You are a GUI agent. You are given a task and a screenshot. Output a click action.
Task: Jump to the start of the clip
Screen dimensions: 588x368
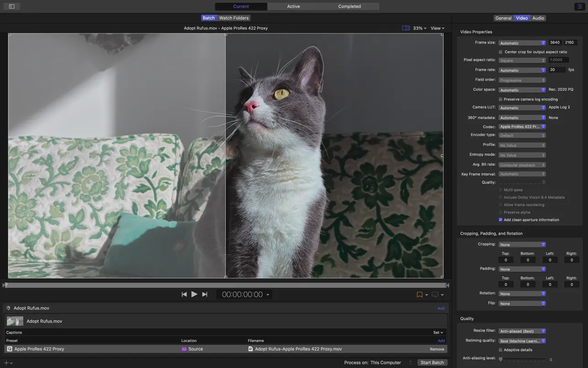pyautogui.click(x=184, y=294)
